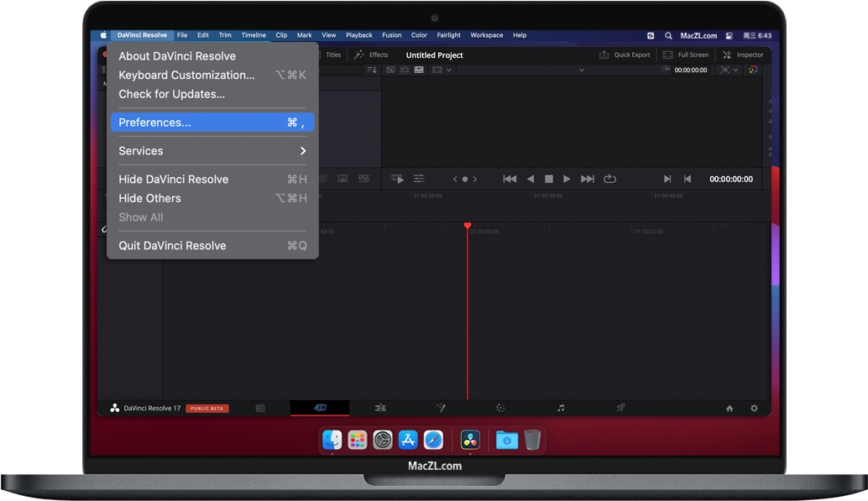Image resolution: width=868 pixels, height=501 pixels.
Task: Open the Mark menu
Action: point(305,35)
